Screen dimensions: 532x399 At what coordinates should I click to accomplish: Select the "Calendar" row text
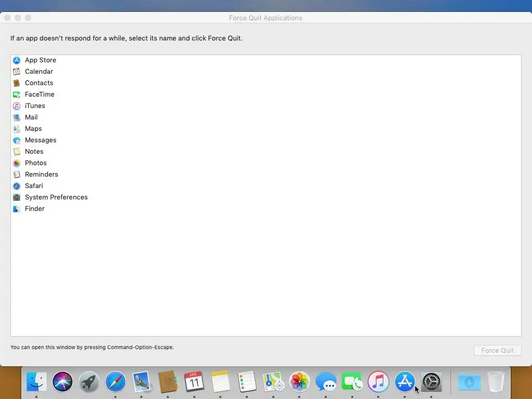[x=39, y=72]
